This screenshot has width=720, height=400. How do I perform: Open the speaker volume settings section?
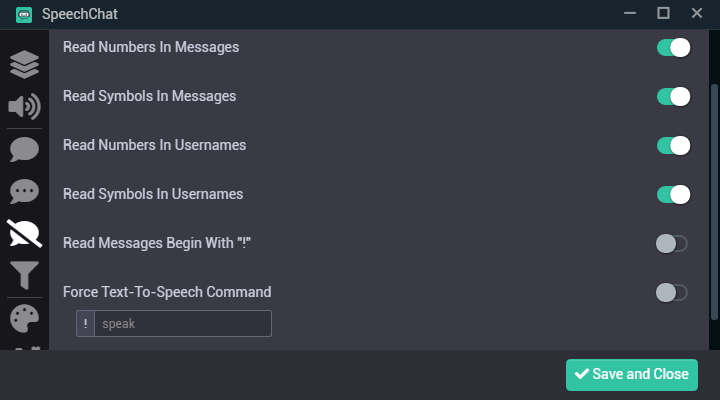(x=24, y=107)
